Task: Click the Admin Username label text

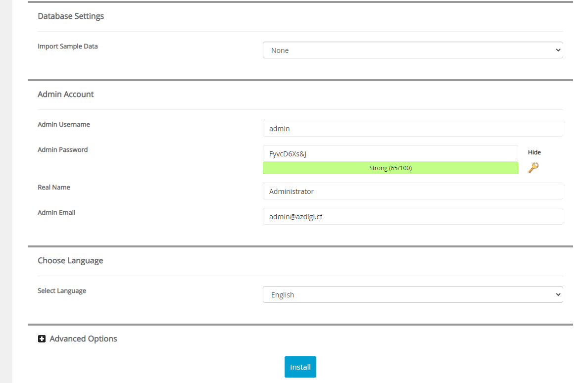Action: [64, 125]
